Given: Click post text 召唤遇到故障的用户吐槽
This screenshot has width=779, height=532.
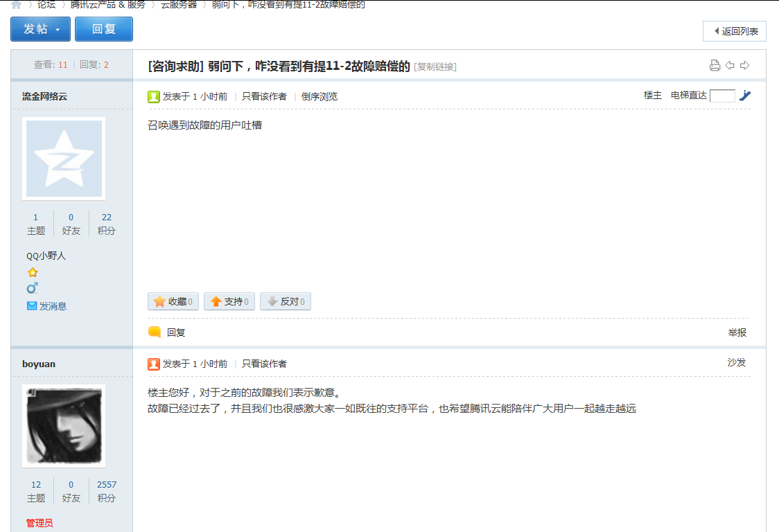Looking at the screenshot, I should click(204, 125).
